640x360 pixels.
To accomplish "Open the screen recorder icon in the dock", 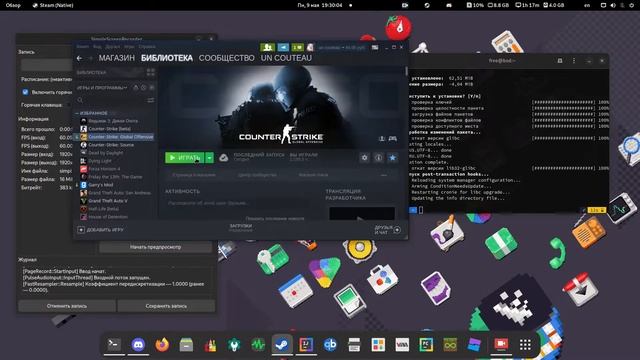I will [501, 345].
